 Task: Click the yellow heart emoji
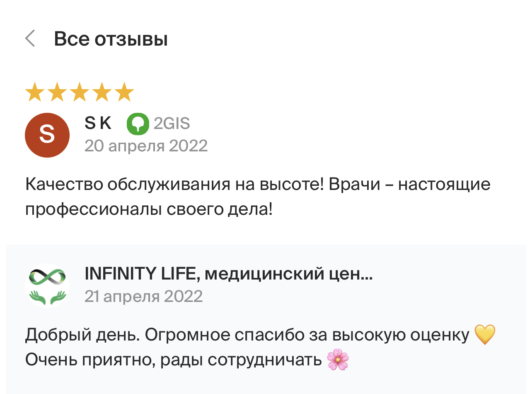484,335
